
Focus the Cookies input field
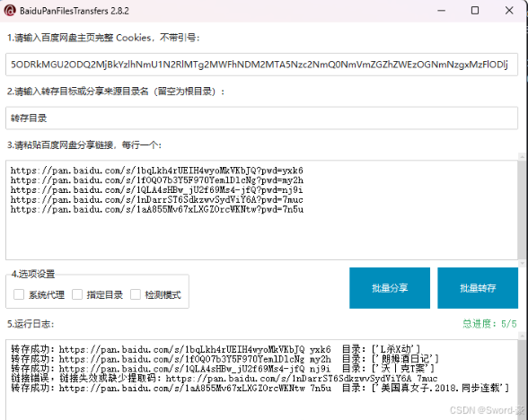(261, 65)
